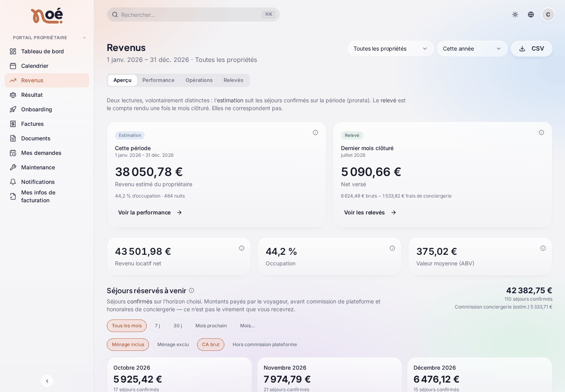Collapse the sidebar with the chevron button
565x392 pixels.
click(47, 381)
